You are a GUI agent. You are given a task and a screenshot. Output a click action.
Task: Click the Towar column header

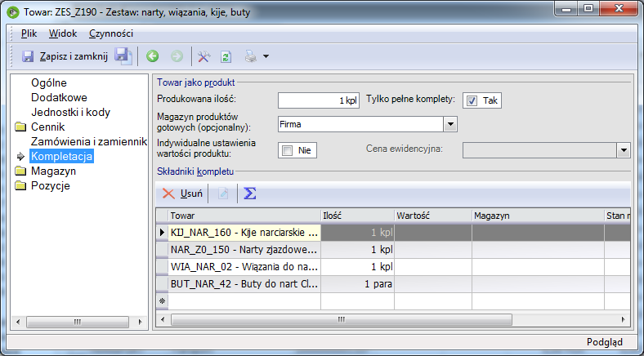(x=244, y=216)
